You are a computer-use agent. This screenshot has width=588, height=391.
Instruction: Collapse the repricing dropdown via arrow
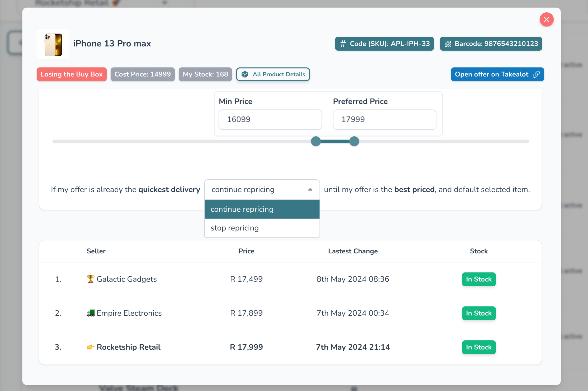coord(310,190)
